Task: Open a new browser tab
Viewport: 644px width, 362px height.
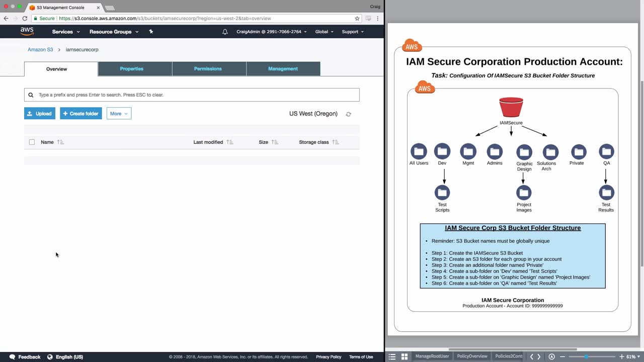Action: (109, 8)
